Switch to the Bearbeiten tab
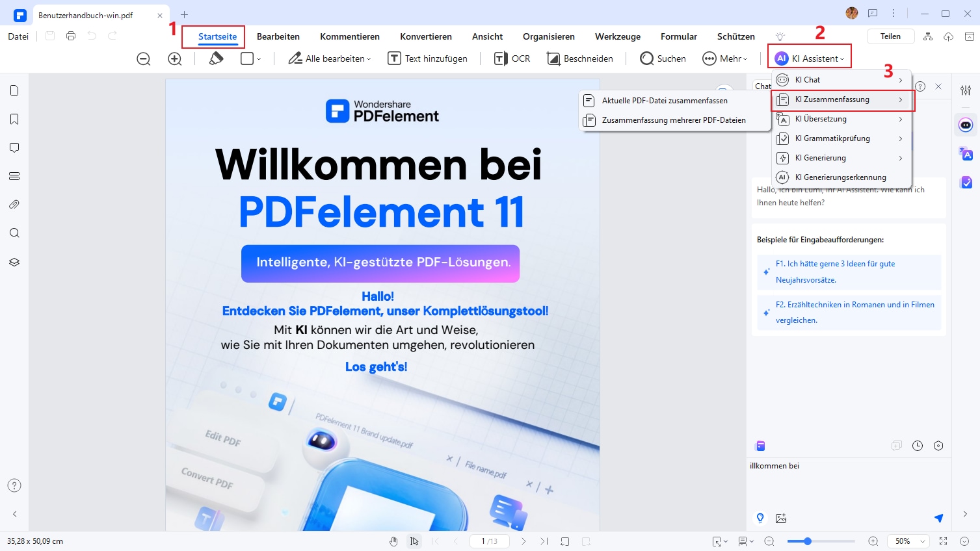 (278, 36)
